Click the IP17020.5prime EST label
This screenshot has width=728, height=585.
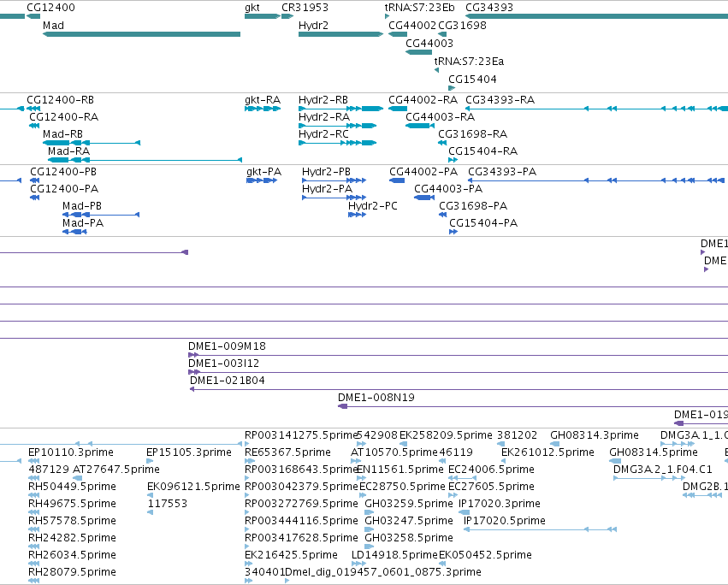(x=504, y=522)
